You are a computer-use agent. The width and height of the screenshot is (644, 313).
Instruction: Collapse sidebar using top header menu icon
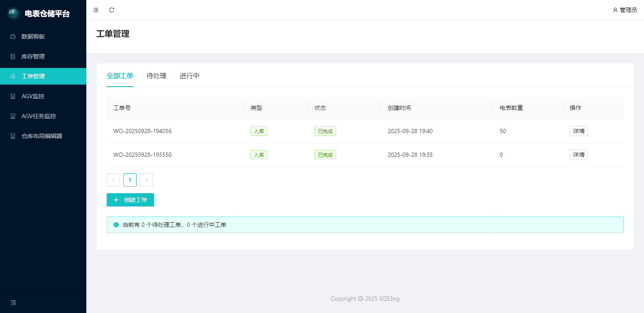click(96, 10)
